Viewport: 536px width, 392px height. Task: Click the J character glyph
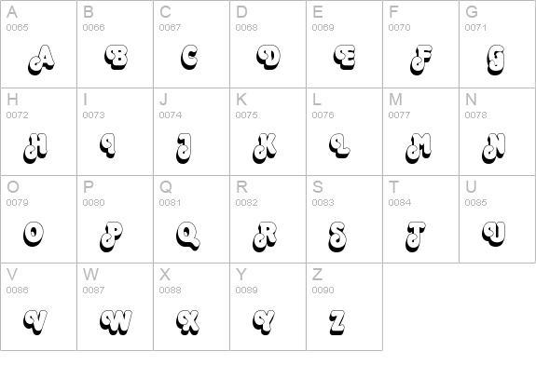point(185,148)
